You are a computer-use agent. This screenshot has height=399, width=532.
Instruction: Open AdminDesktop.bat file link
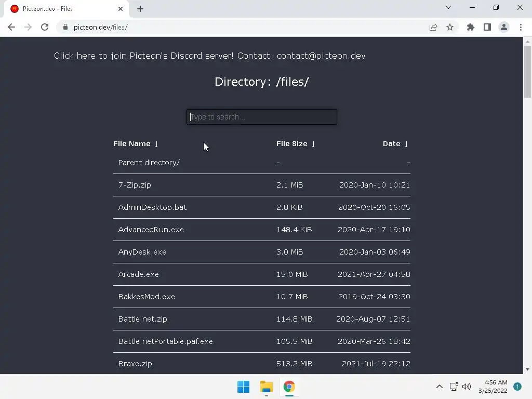pyautogui.click(x=152, y=207)
